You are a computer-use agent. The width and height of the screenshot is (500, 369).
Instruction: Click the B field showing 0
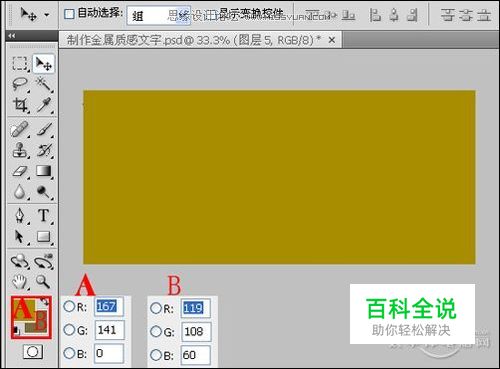(x=109, y=353)
